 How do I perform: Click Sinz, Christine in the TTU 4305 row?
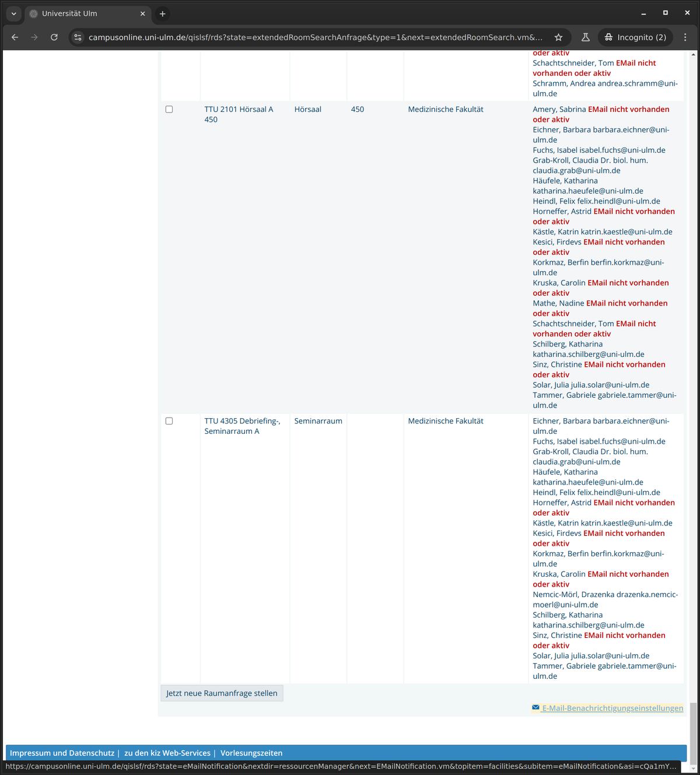[558, 636]
